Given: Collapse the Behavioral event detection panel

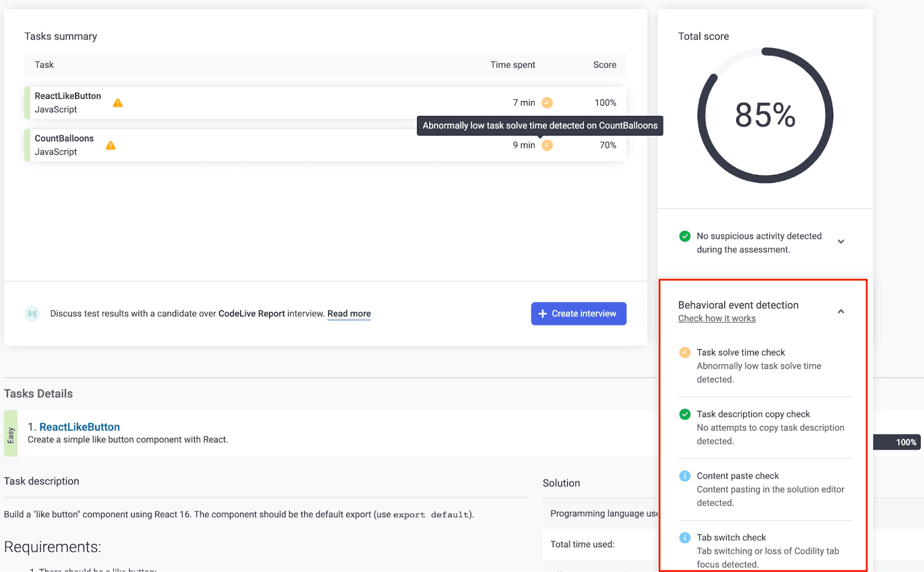Looking at the screenshot, I should [x=841, y=312].
